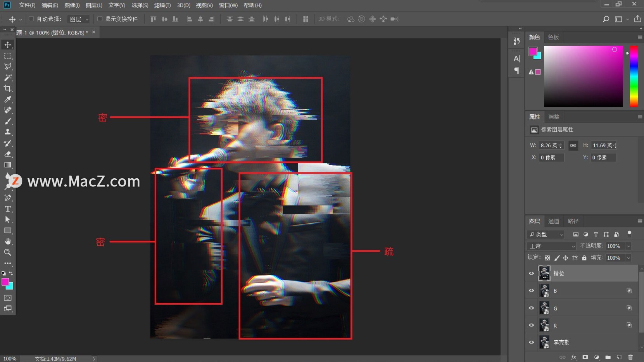Select the Rectangular Marquee tool
644x362 pixels.
[x=8, y=56]
